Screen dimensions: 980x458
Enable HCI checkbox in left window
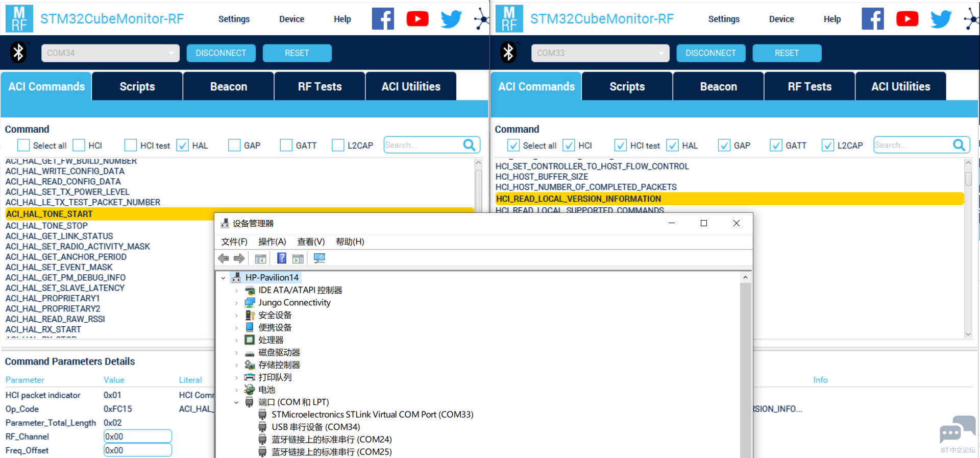(x=79, y=146)
